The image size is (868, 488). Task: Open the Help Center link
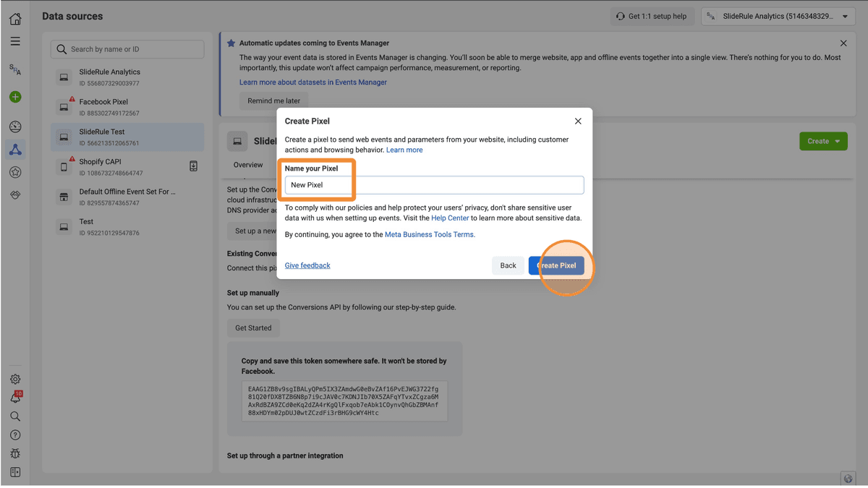click(x=450, y=218)
